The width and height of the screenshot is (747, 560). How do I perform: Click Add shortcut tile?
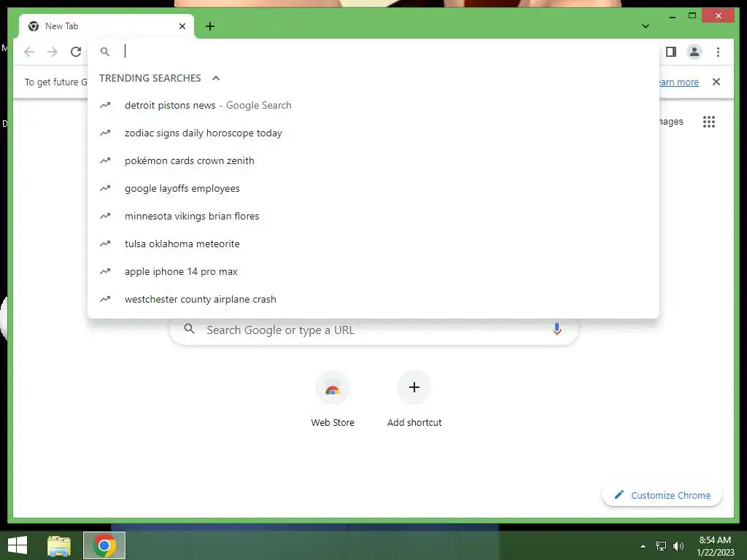tap(414, 399)
